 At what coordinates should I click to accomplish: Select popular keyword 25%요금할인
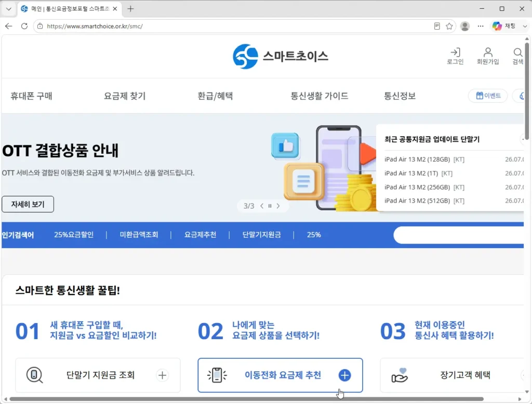pos(74,235)
